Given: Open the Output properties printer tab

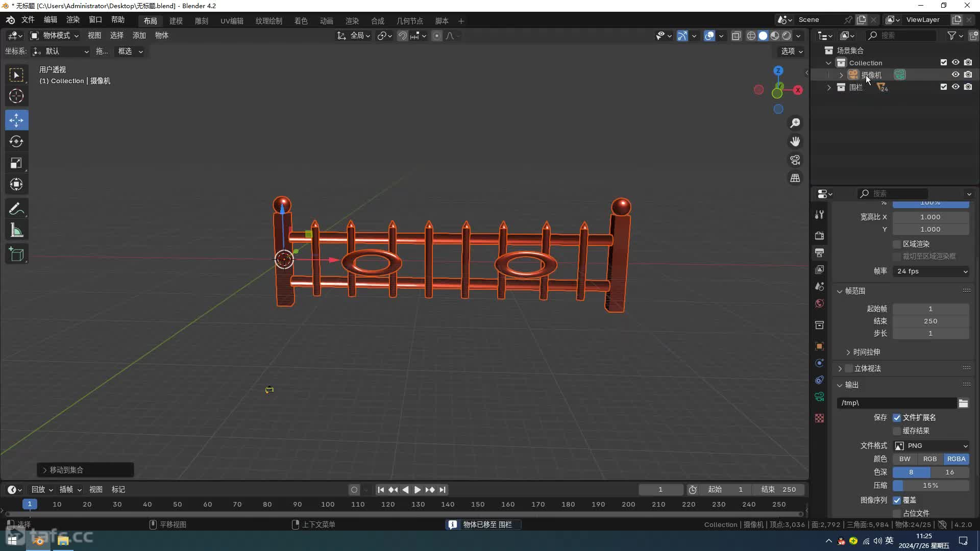Looking at the screenshot, I should click(819, 253).
